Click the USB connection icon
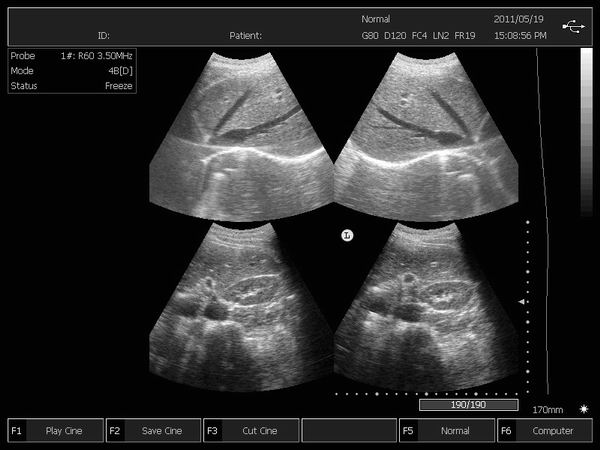 tap(574, 27)
